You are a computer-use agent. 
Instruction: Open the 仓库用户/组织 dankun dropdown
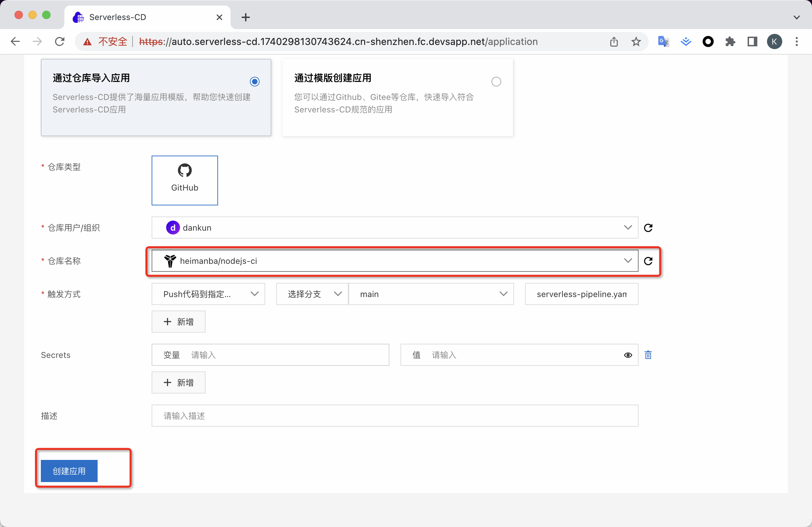(x=395, y=228)
